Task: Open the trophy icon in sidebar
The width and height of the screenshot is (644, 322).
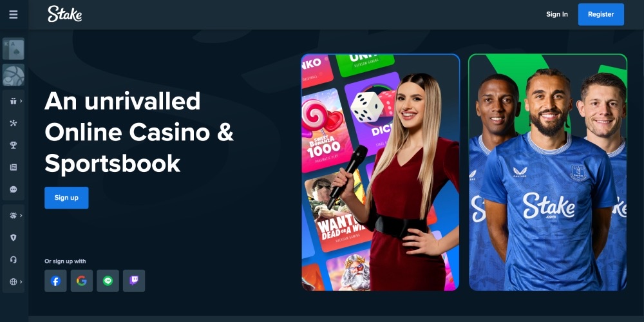Action: tap(14, 145)
